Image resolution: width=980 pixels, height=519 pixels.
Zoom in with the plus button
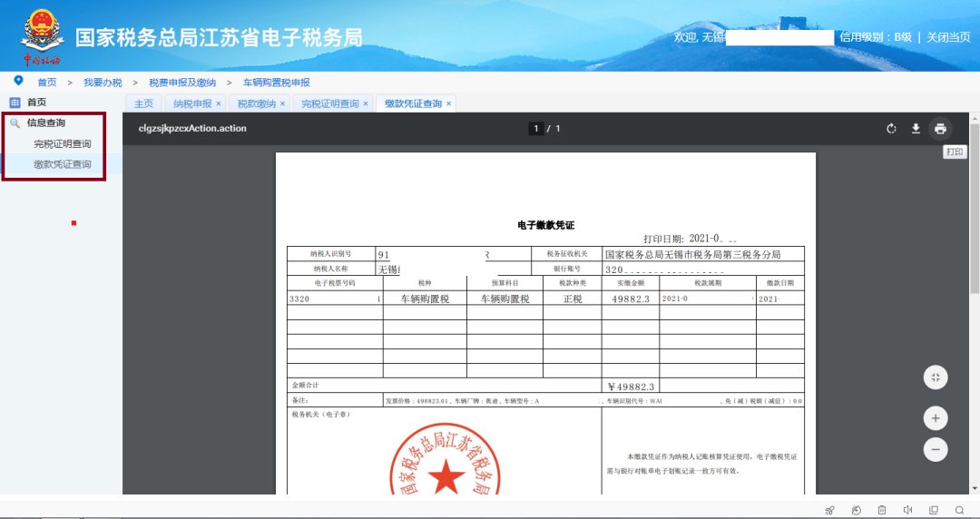point(935,418)
